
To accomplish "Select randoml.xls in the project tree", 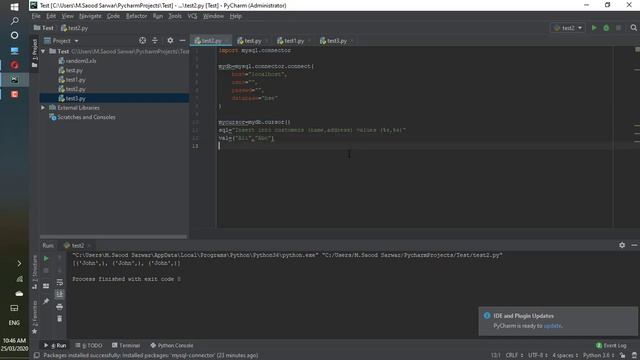I will click(77, 61).
